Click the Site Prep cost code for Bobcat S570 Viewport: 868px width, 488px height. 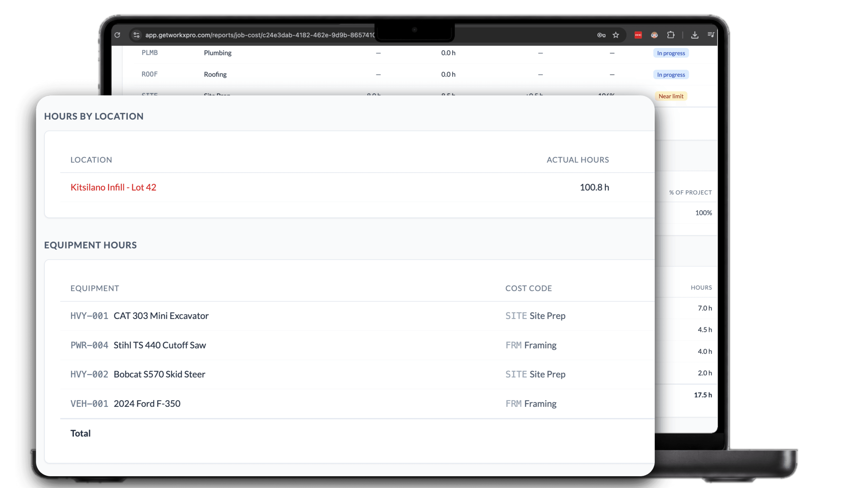pyautogui.click(x=535, y=375)
